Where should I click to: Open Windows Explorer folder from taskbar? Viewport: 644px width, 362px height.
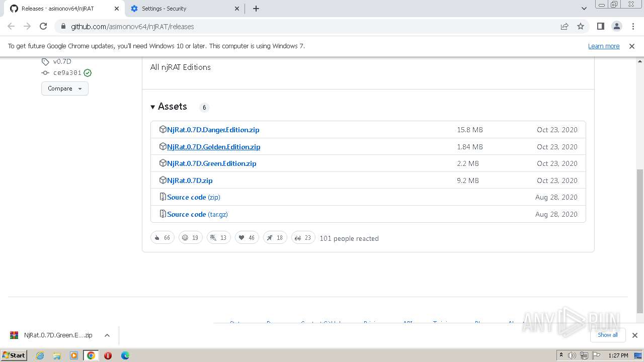point(57,355)
